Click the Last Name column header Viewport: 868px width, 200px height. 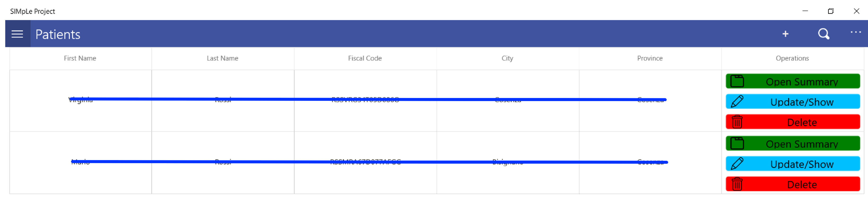click(x=222, y=58)
